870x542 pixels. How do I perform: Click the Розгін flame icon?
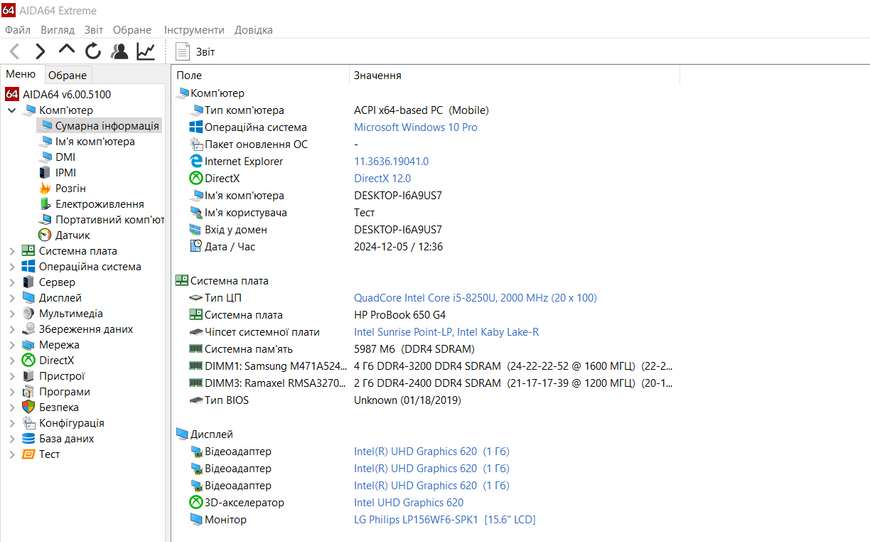click(45, 189)
